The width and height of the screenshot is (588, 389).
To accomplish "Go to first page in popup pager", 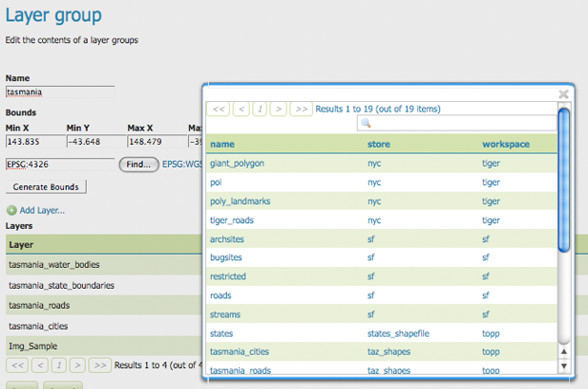I will (x=219, y=109).
